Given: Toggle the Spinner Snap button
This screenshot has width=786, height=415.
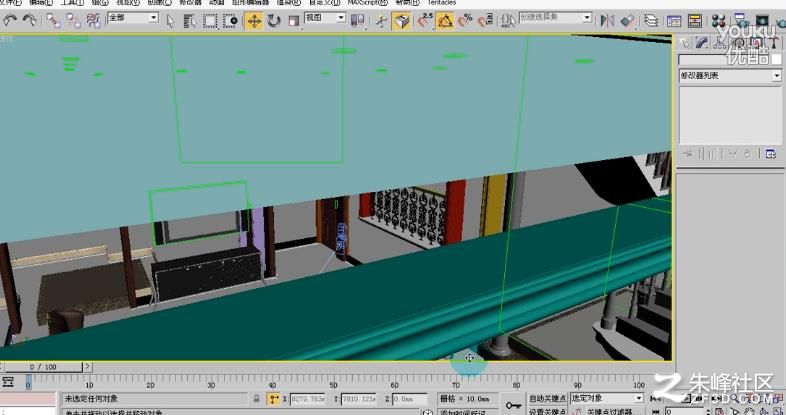Looking at the screenshot, I should (x=485, y=21).
